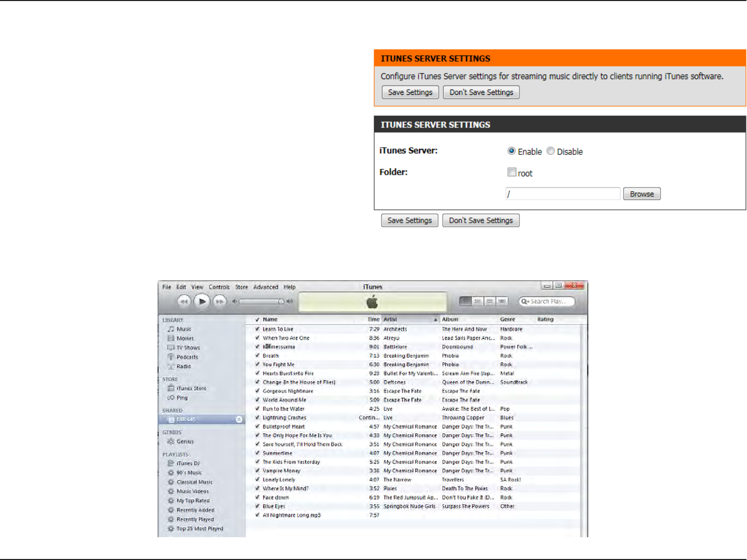Open the Recently Played playlist
This screenshot has width=747, height=560.
click(x=190, y=520)
